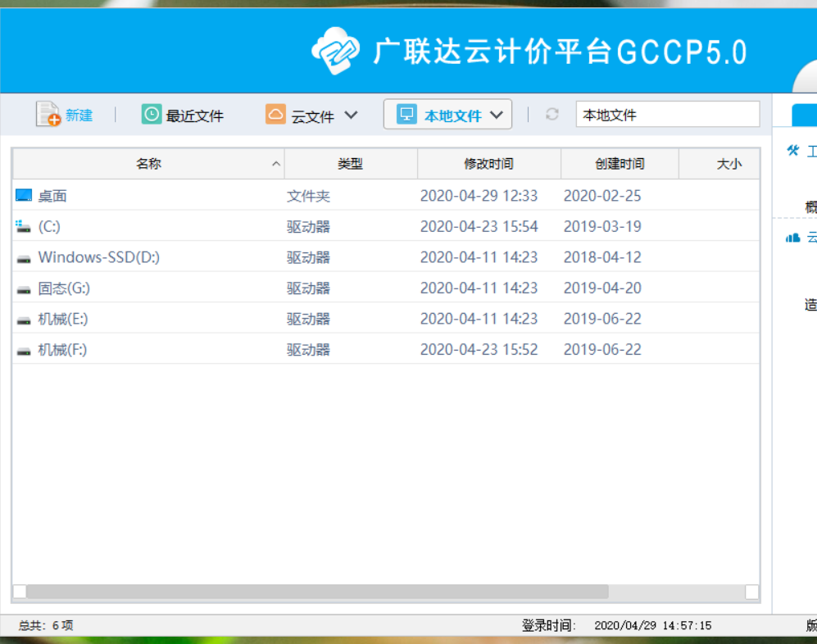Click 2018-04-12 creation date
The image size is (817, 644).
[602, 257]
